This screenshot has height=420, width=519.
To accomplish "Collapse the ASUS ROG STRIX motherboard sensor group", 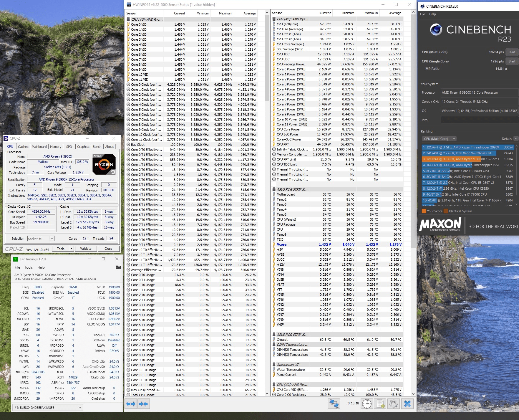I will coord(274,189).
